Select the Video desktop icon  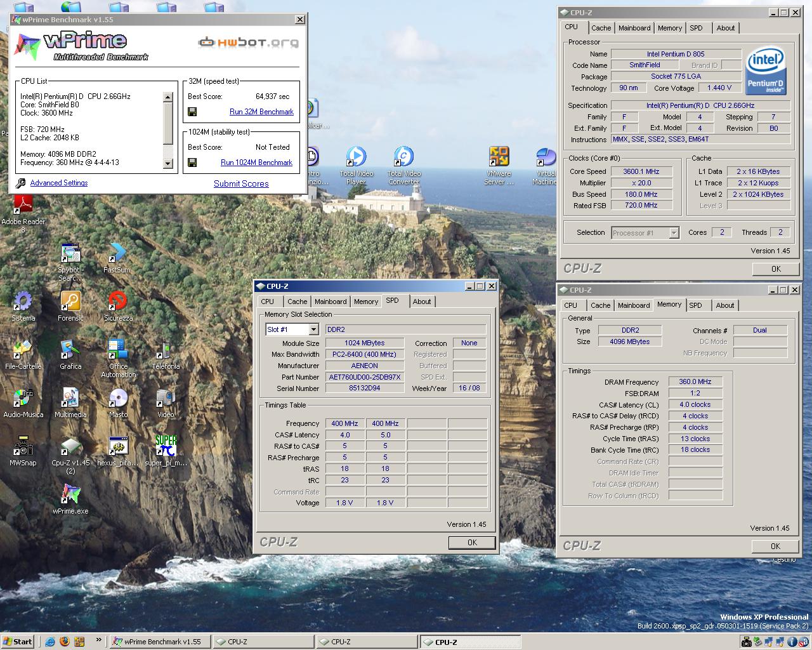(166, 398)
